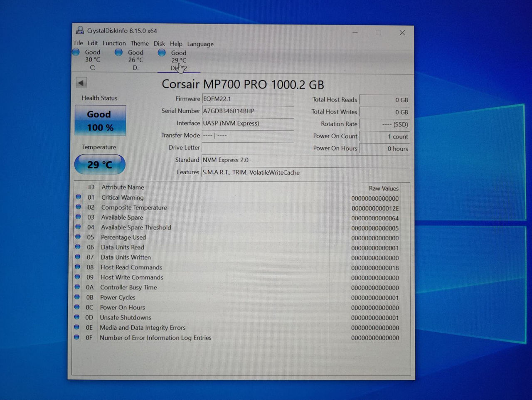532x400 pixels.
Task: Click the CrystalDiskInfo app icon in title bar
Action: click(x=79, y=30)
